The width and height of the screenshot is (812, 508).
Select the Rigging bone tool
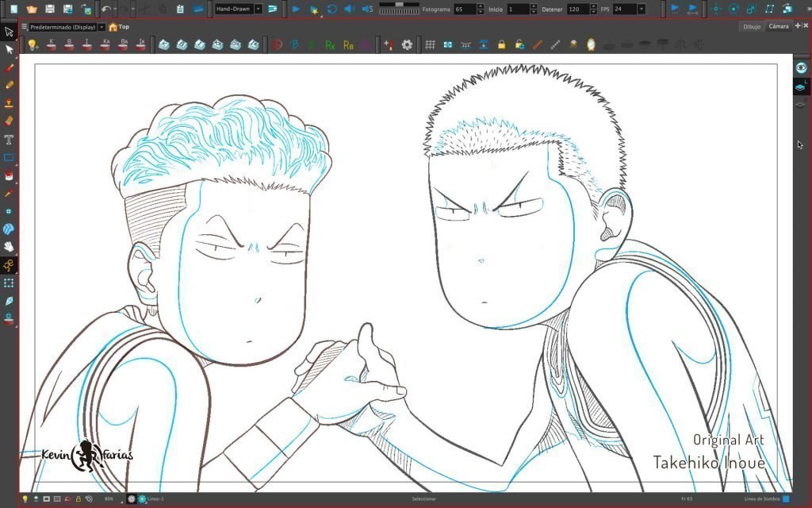9,265
